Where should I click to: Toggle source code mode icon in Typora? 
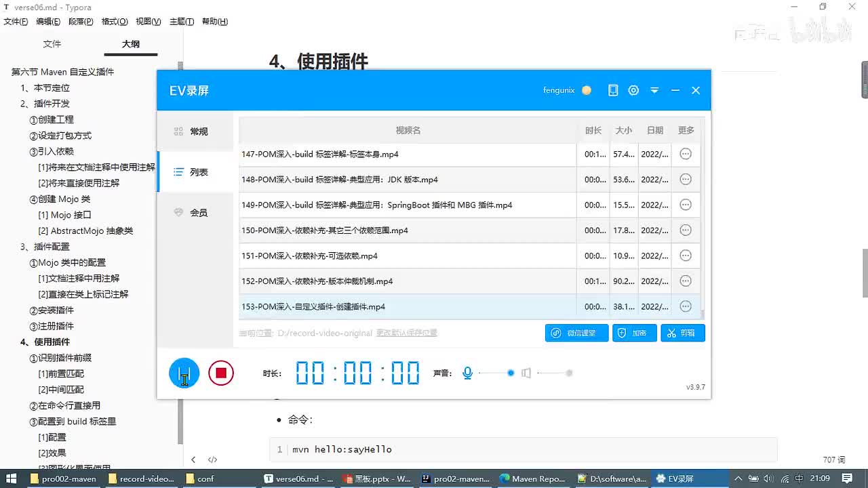[x=212, y=460]
